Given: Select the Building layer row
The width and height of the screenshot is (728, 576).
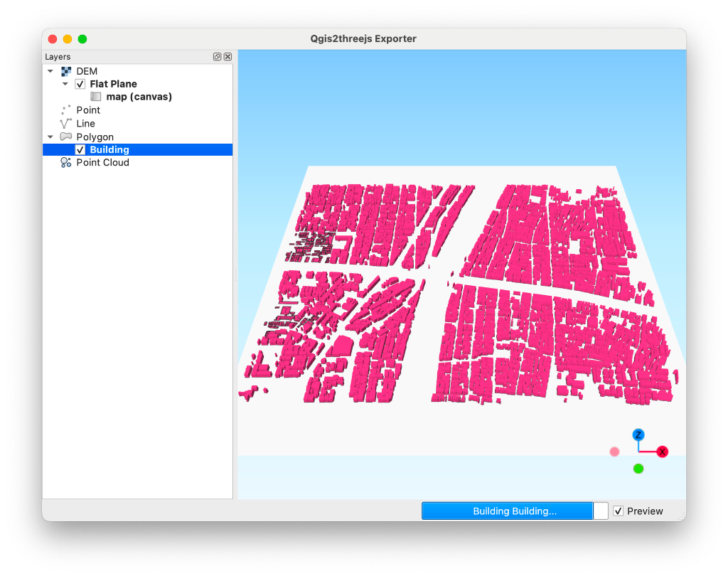Looking at the screenshot, I should pos(137,149).
